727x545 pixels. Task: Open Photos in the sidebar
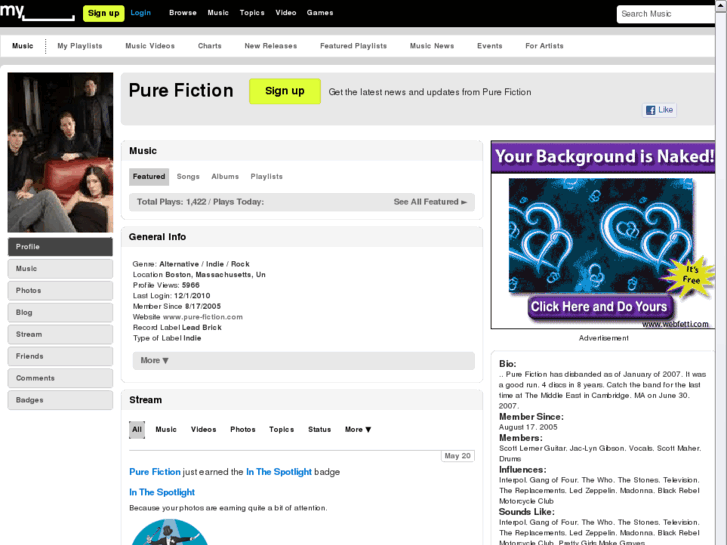60,290
